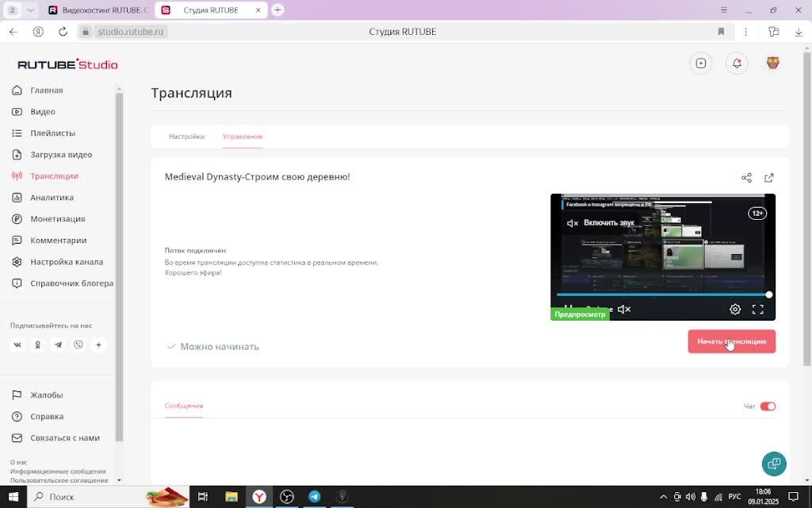Click the РУС language indicator
Image resolution: width=812 pixels, height=508 pixels.
pyautogui.click(x=734, y=497)
